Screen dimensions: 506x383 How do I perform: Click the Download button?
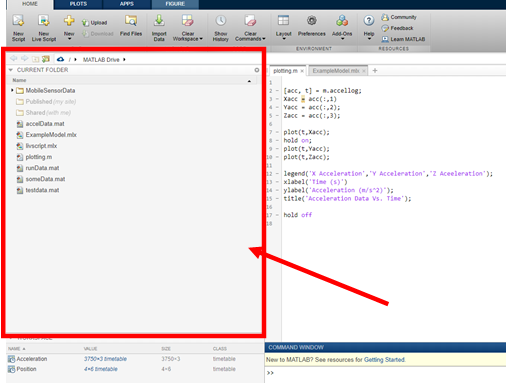[x=98, y=34]
